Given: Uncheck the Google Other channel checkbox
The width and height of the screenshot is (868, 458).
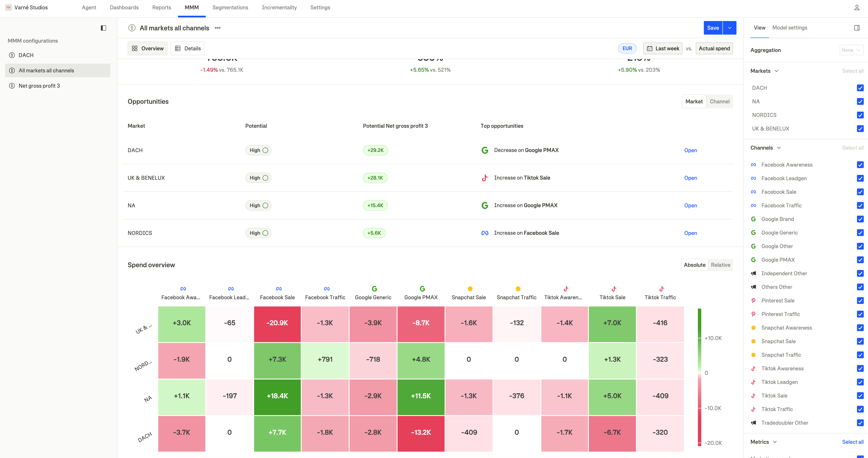Looking at the screenshot, I should (860, 246).
